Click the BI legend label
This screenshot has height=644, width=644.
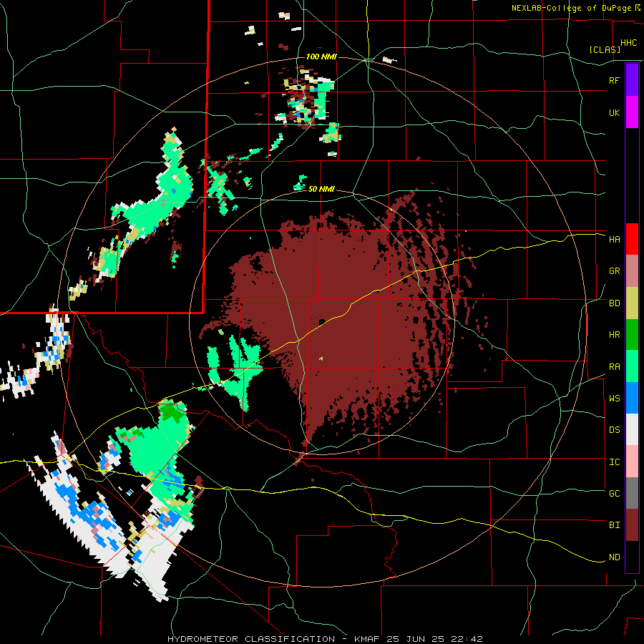point(614,525)
